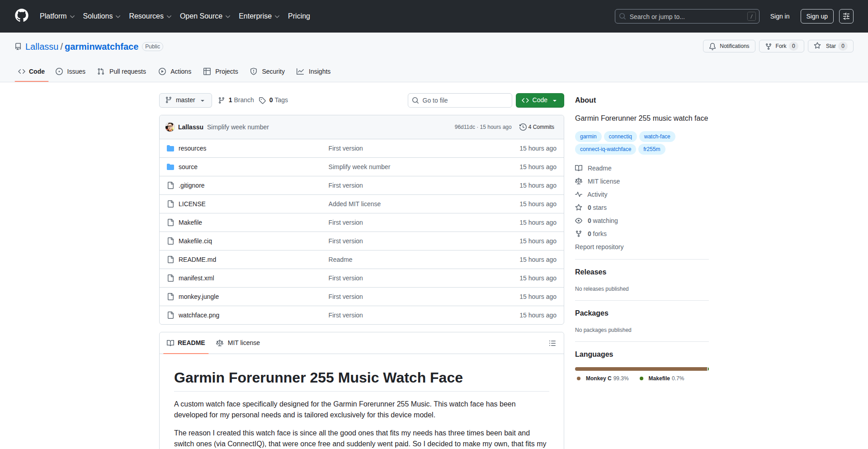Click the stars icon in About
This screenshot has height=449, width=868.
[579, 208]
